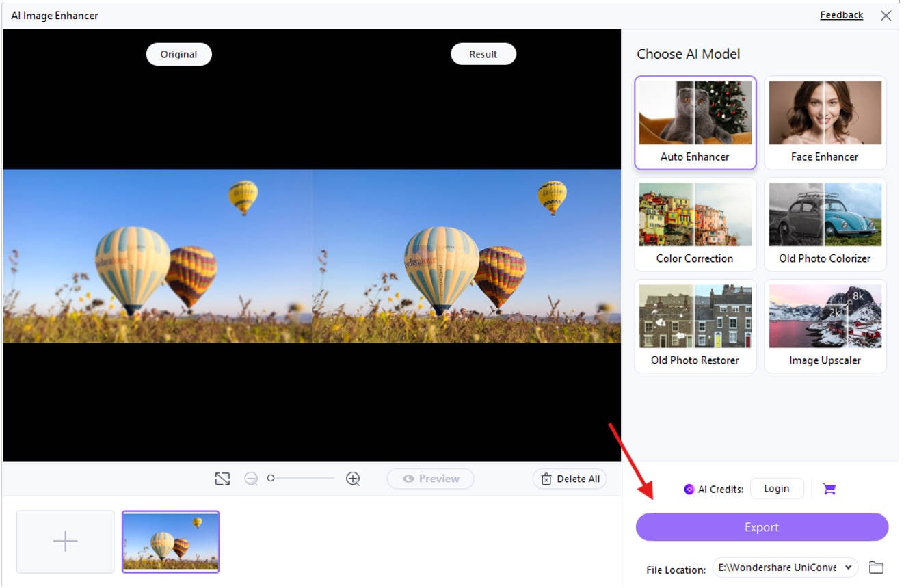This screenshot has width=904, height=588.
Task: Click Delete All button
Action: [570, 479]
